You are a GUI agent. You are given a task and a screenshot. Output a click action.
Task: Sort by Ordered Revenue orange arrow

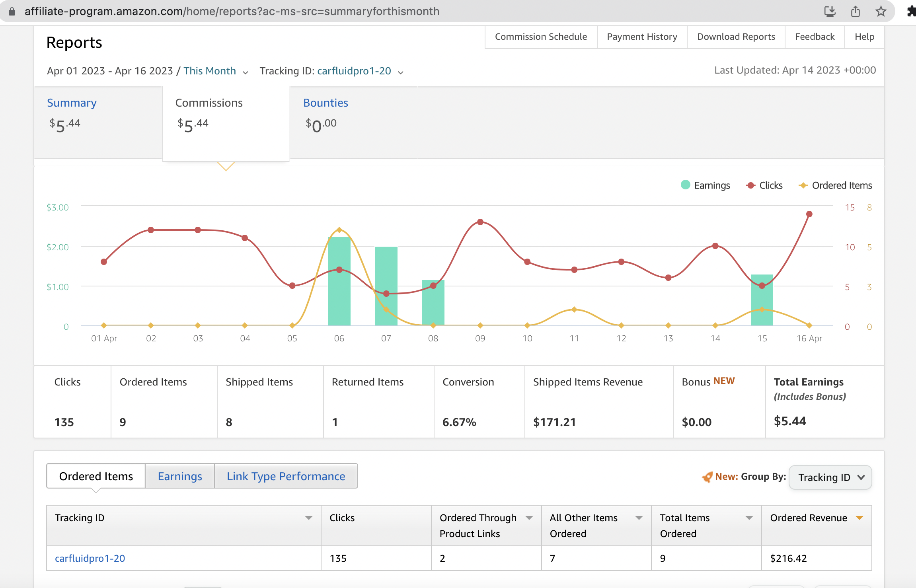(x=859, y=518)
